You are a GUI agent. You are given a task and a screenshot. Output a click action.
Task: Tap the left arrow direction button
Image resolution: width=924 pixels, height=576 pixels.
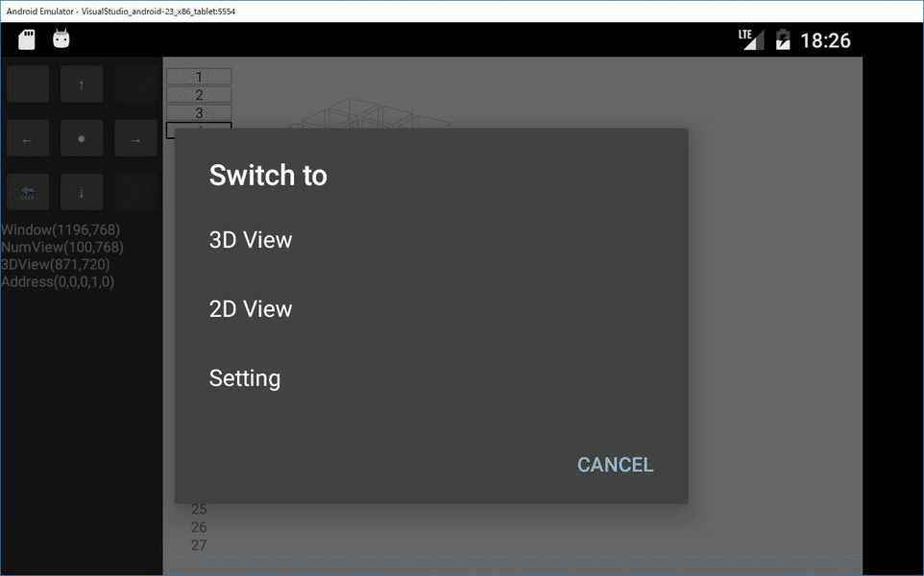[x=28, y=138]
